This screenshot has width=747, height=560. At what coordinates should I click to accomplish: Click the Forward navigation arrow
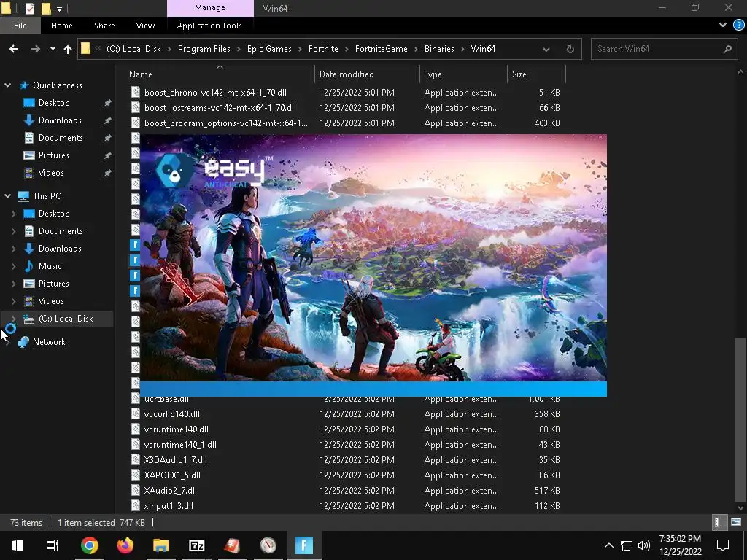36,49
